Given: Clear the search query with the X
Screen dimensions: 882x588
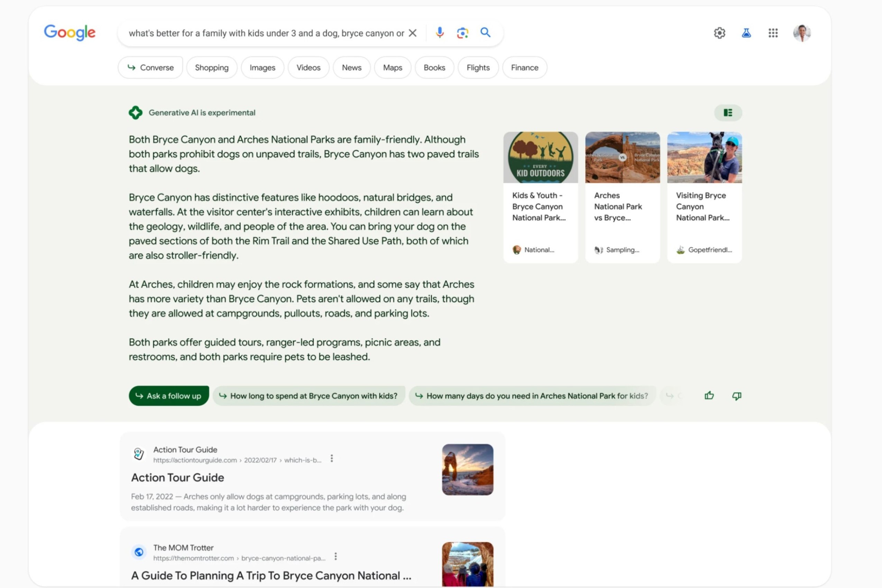Looking at the screenshot, I should [413, 33].
